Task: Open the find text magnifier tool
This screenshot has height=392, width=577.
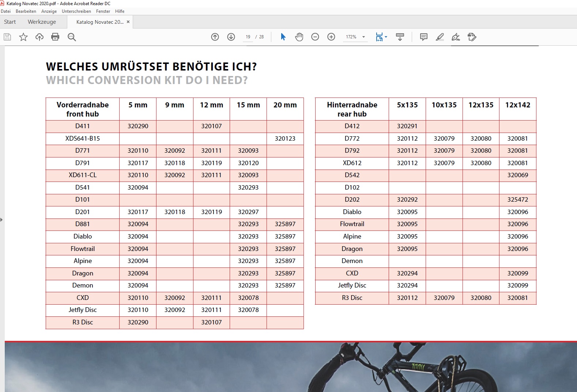Action: 72,37
